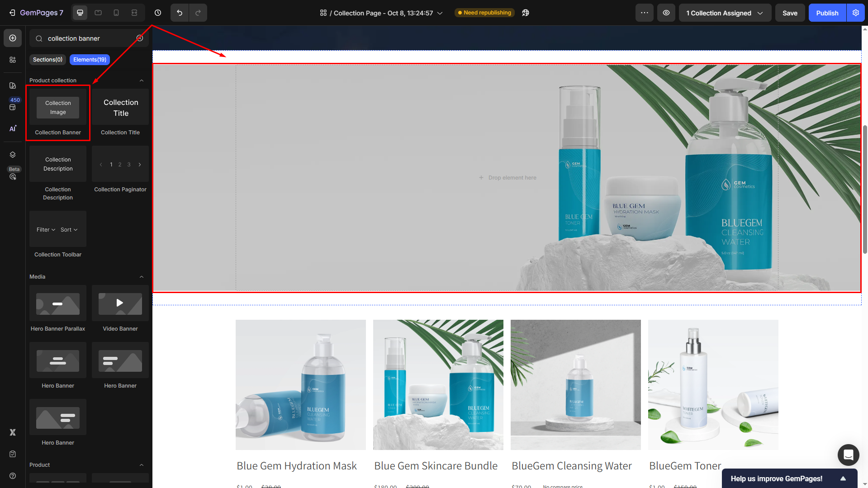Image resolution: width=868 pixels, height=488 pixels.
Task: Click the next page arrow in Collection Paginator
Action: 140,165
